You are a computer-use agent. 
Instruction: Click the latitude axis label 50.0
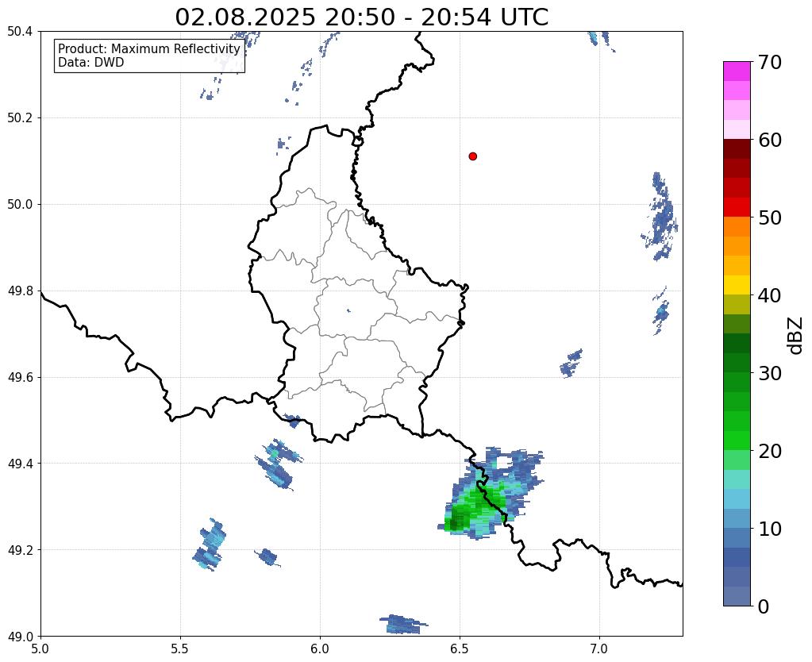(20, 205)
